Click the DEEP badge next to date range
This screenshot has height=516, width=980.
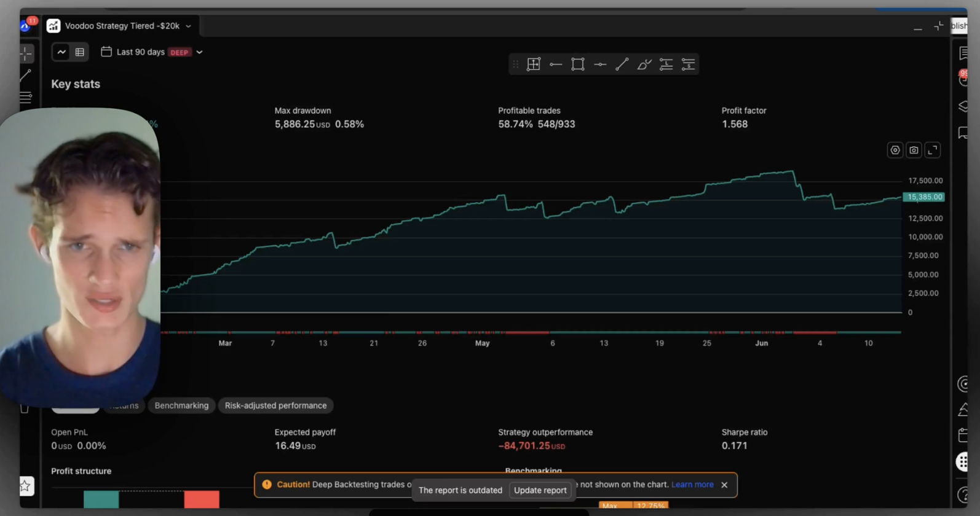coord(180,52)
